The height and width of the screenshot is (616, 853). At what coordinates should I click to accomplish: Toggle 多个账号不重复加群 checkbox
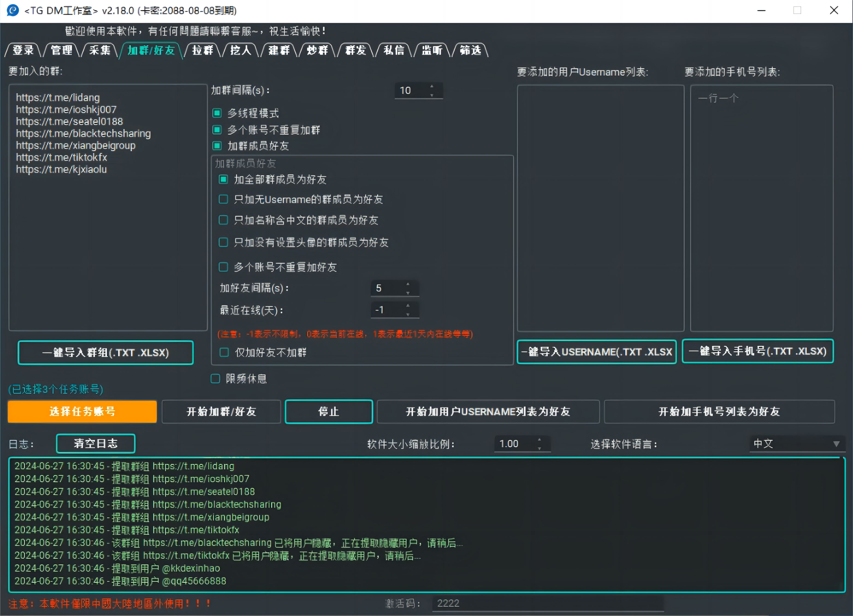(x=217, y=130)
